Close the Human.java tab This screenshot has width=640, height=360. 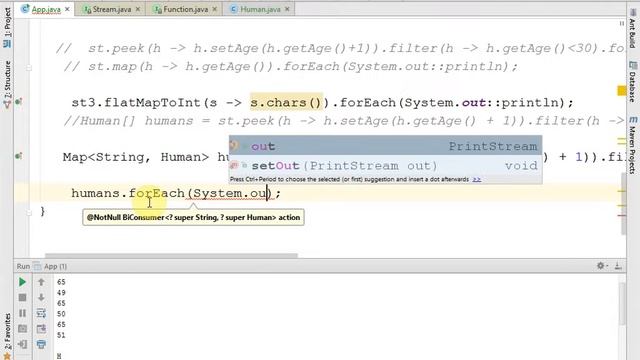click(287, 9)
